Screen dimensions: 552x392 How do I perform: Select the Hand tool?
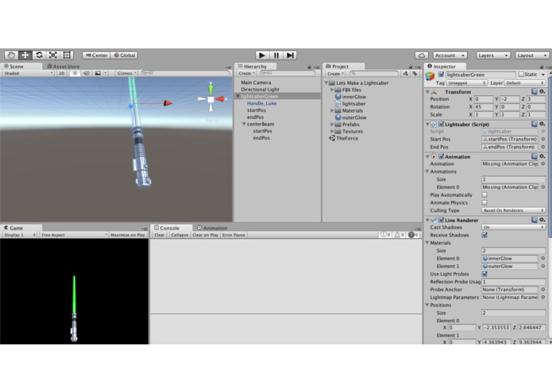tap(11, 56)
